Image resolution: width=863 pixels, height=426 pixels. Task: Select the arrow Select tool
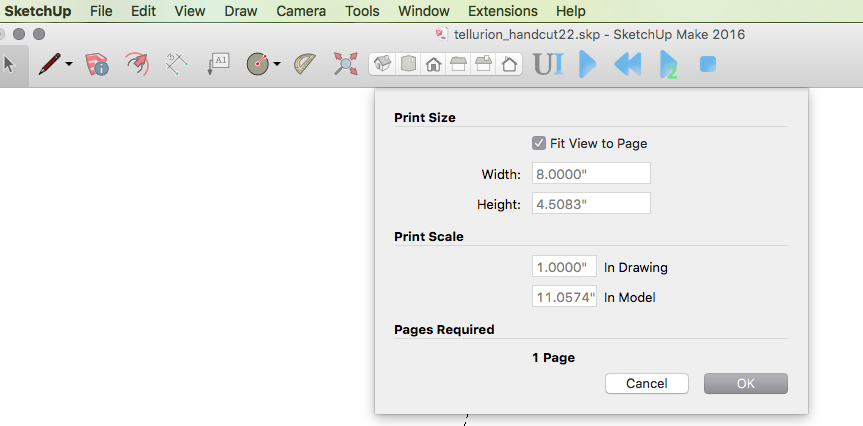(x=9, y=64)
